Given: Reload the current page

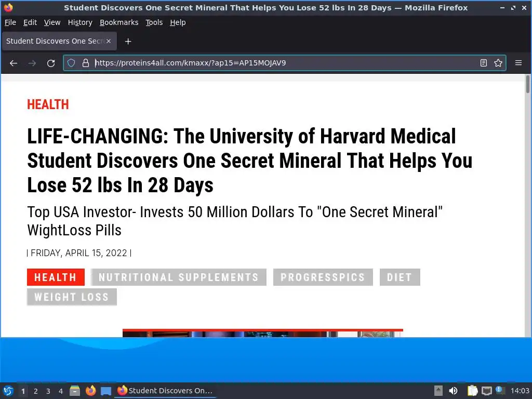Looking at the screenshot, I should [x=51, y=63].
